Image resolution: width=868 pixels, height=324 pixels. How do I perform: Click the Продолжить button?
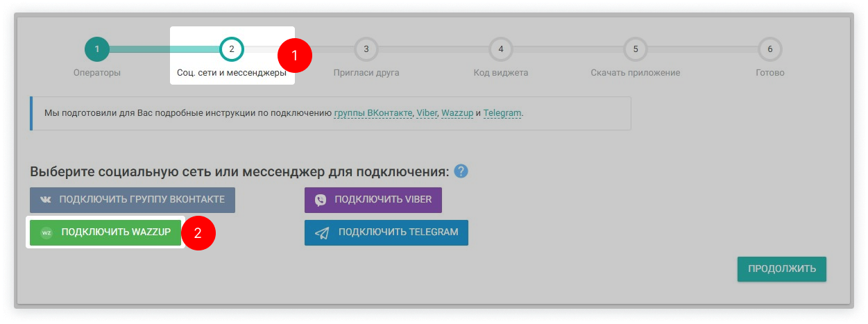point(781,268)
